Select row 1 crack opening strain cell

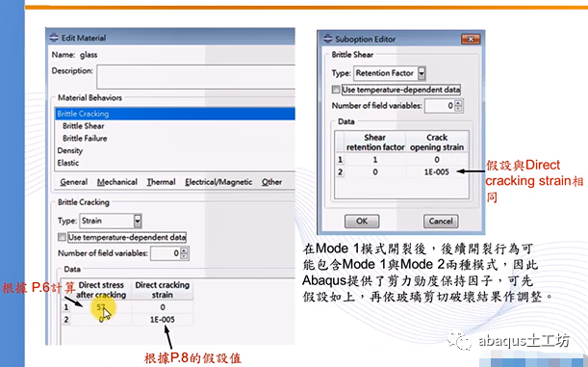click(437, 160)
